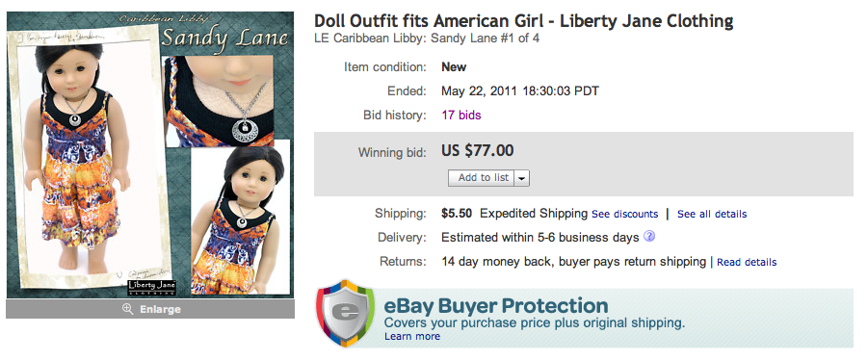Open the 17 bids history link

pyautogui.click(x=461, y=115)
